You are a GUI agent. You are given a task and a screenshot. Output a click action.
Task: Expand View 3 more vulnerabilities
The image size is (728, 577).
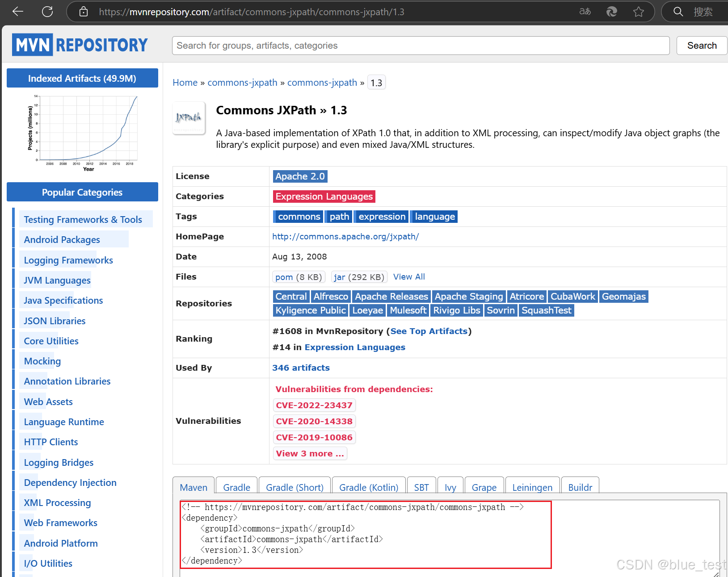click(310, 453)
